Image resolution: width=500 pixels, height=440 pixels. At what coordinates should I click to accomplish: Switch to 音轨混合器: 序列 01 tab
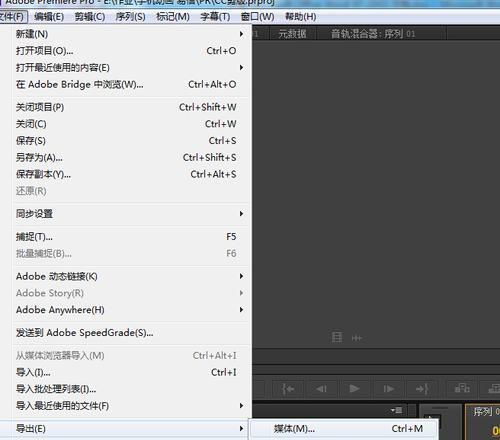coord(373,34)
